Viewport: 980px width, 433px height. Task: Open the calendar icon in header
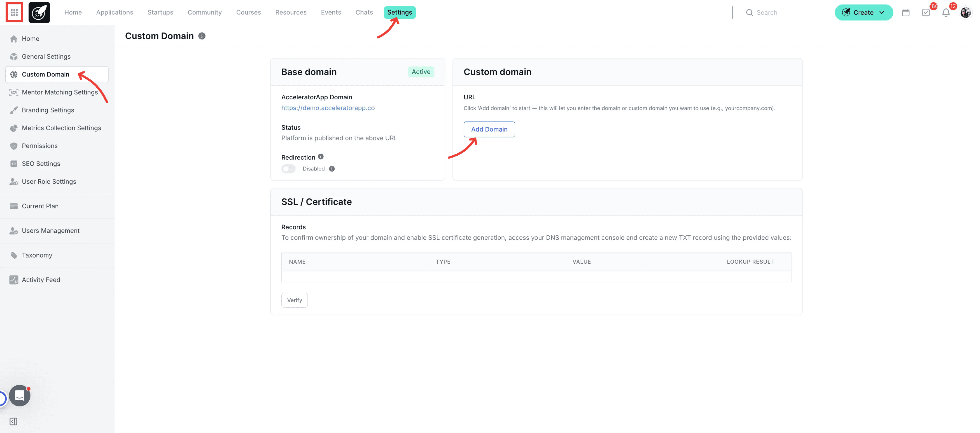pos(906,13)
